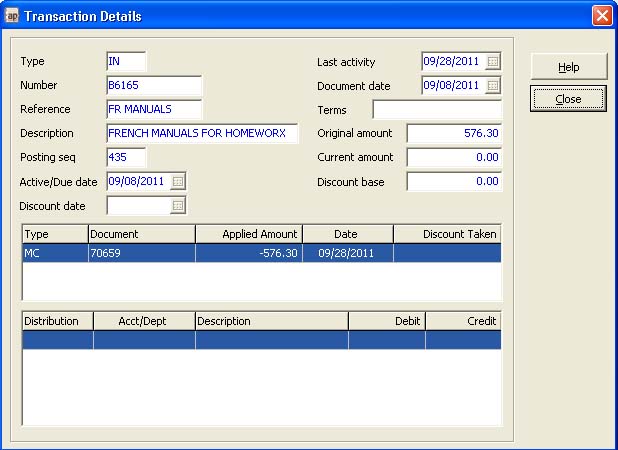This screenshot has width=618, height=450.
Task: Click the empty Terms field
Action: [x=437, y=110]
